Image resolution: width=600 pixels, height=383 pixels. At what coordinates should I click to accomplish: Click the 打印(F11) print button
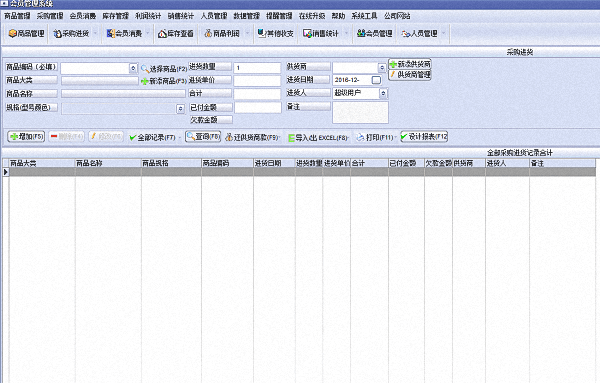pos(375,137)
